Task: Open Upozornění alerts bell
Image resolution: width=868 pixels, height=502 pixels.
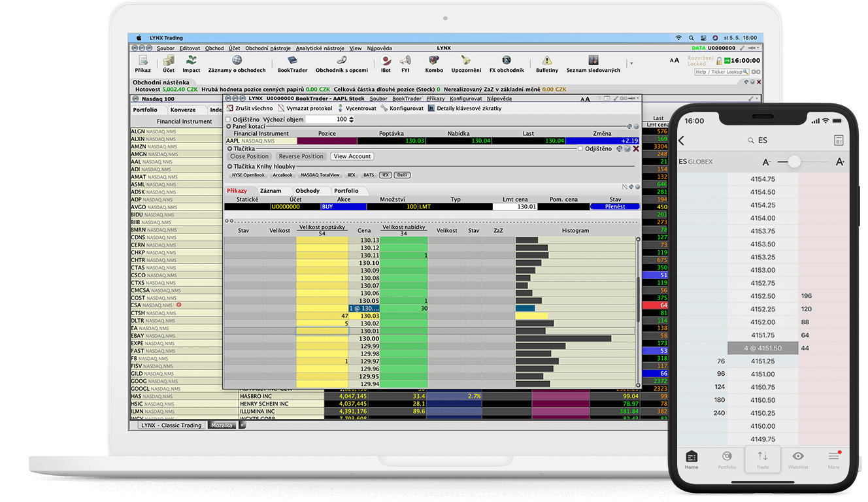Action: [466, 63]
